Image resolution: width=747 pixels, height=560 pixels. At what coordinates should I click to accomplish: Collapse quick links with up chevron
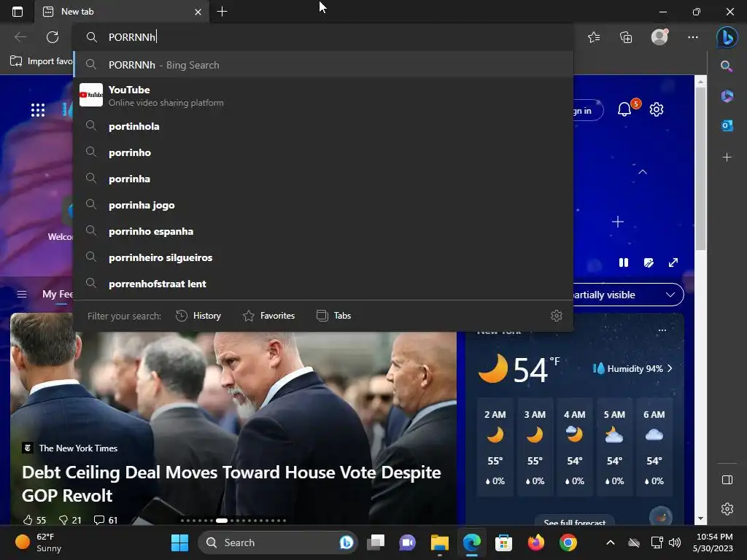click(643, 172)
